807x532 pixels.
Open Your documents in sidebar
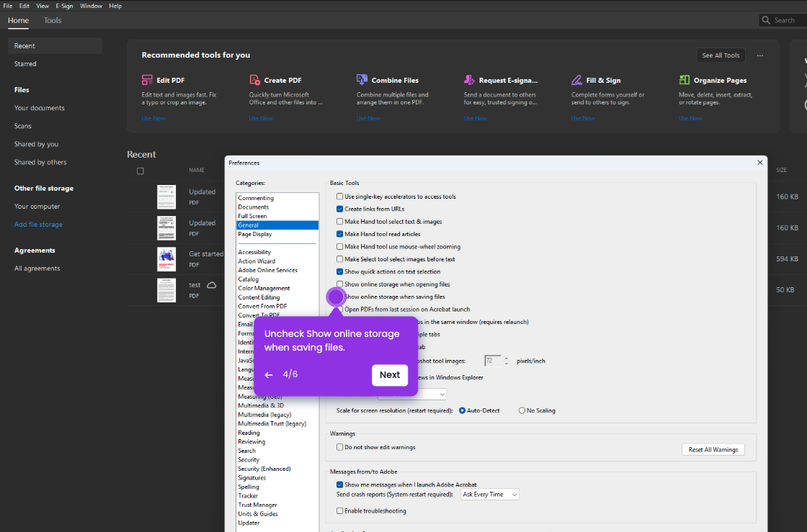coord(39,108)
